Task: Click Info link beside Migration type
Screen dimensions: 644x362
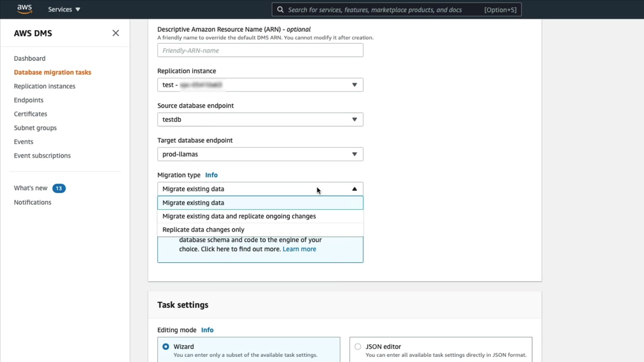Action: point(211,175)
